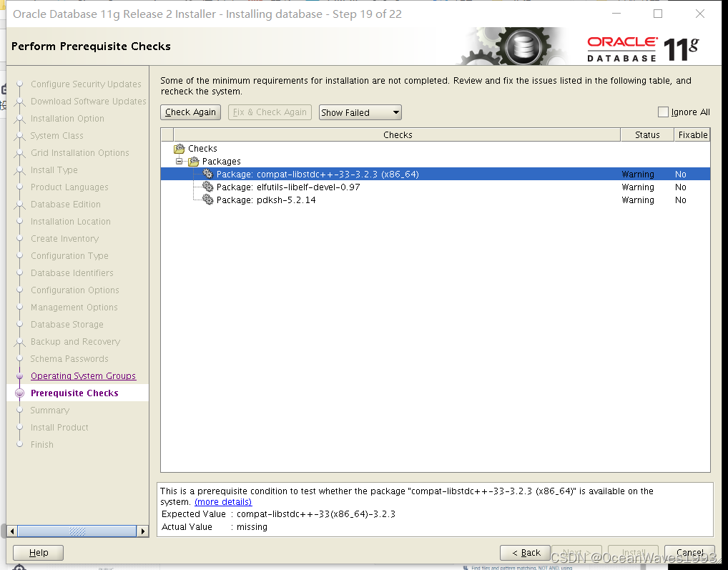Click the Actual Value missing text
The height and width of the screenshot is (570, 728).
pos(252,527)
